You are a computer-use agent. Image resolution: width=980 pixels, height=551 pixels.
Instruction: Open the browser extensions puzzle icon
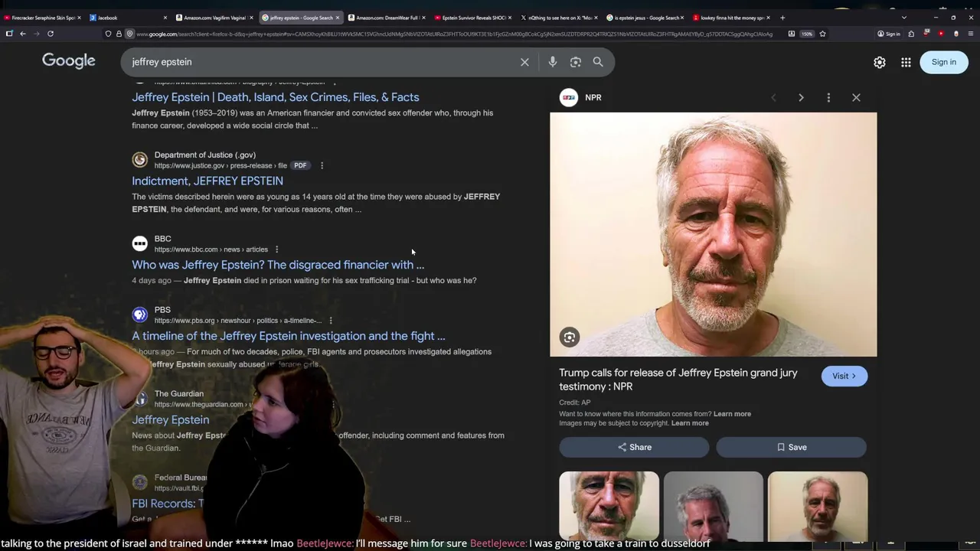click(911, 34)
